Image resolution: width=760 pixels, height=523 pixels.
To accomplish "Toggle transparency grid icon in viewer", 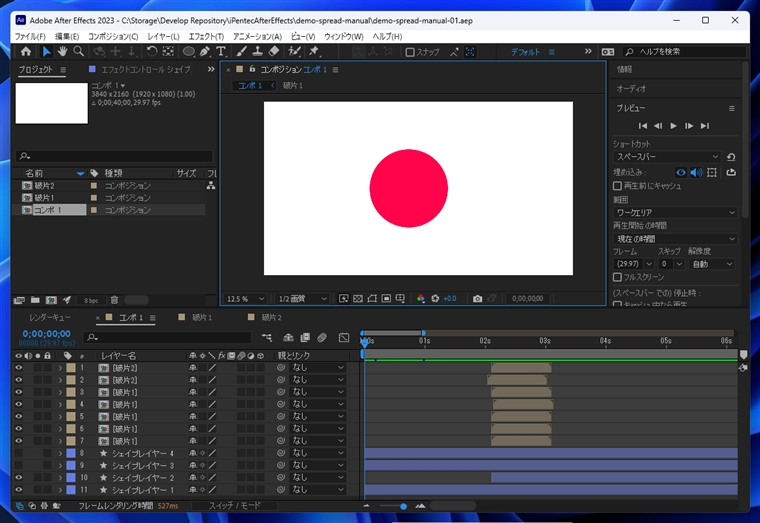I will [x=358, y=299].
